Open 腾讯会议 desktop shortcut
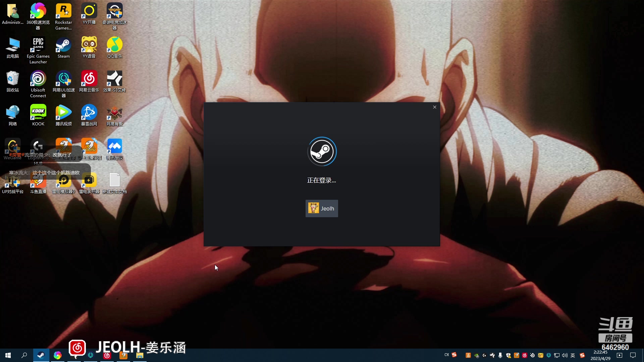The image size is (644, 362). [x=114, y=147]
